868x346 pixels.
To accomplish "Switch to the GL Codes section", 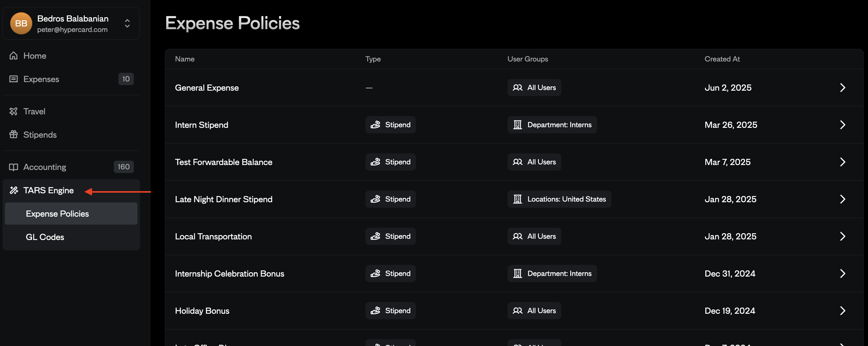I will [45, 237].
